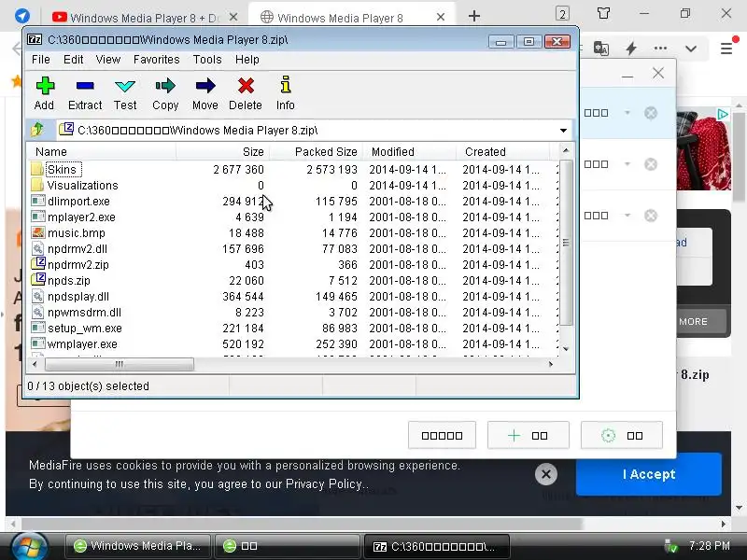Click the taskbar clock showing 7:28 PM
Image resolution: width=747 pixels, height=560 pixels.
(709, 546)
